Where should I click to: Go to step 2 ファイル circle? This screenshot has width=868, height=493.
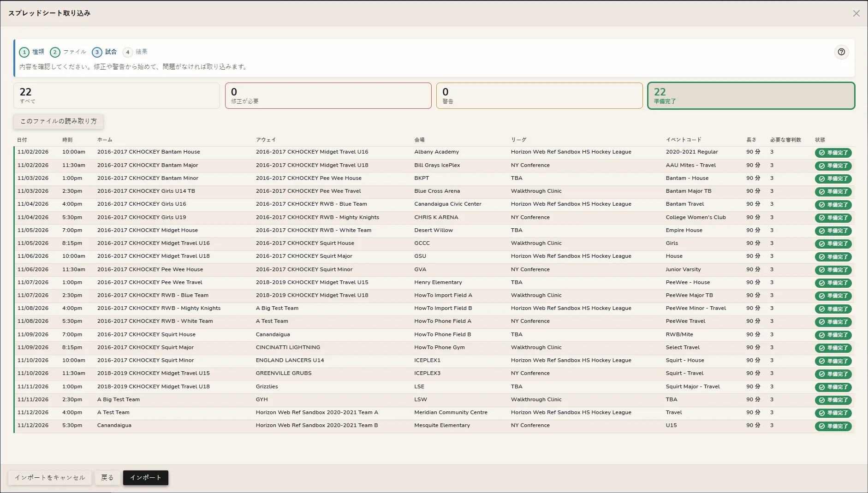[x=55, y=52]
